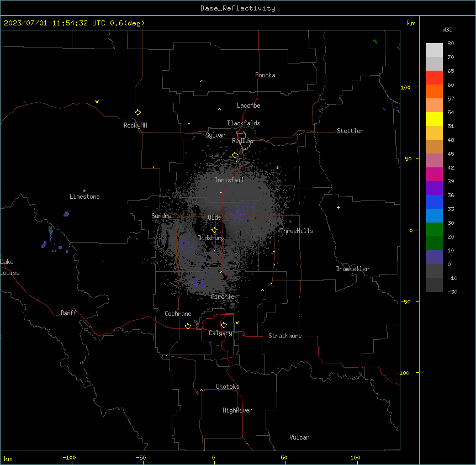The image size is (476, 465).
Task: Select the Blackfalds map label
Action: pos(244,123)
